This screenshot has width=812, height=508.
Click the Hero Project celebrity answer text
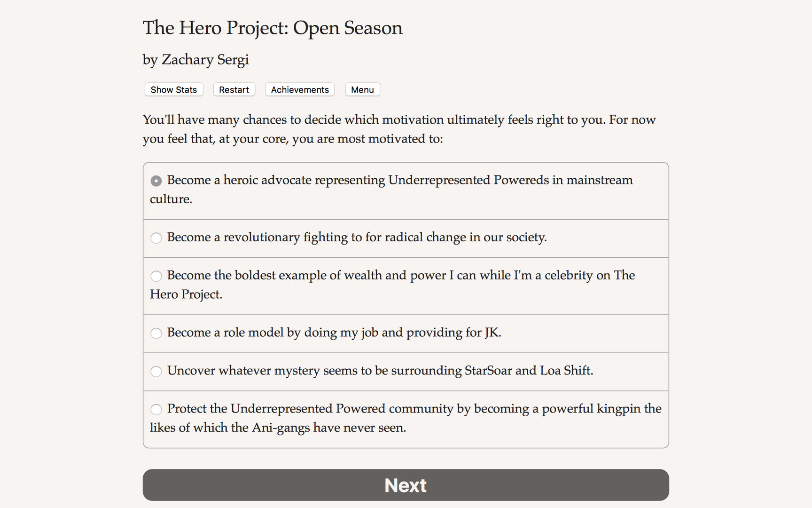pyautogui.click(x=401, y=276)
